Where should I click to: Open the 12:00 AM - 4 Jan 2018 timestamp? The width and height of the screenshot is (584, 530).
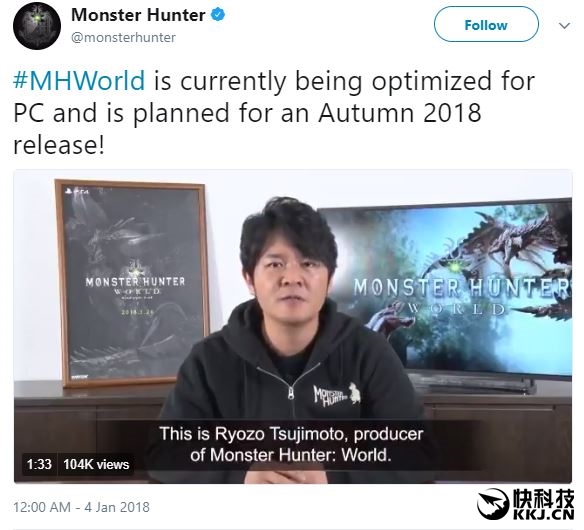[x=81, y=507]
